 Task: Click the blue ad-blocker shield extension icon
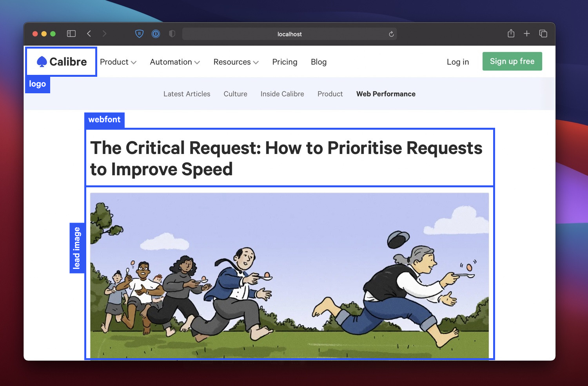point(140,34)
